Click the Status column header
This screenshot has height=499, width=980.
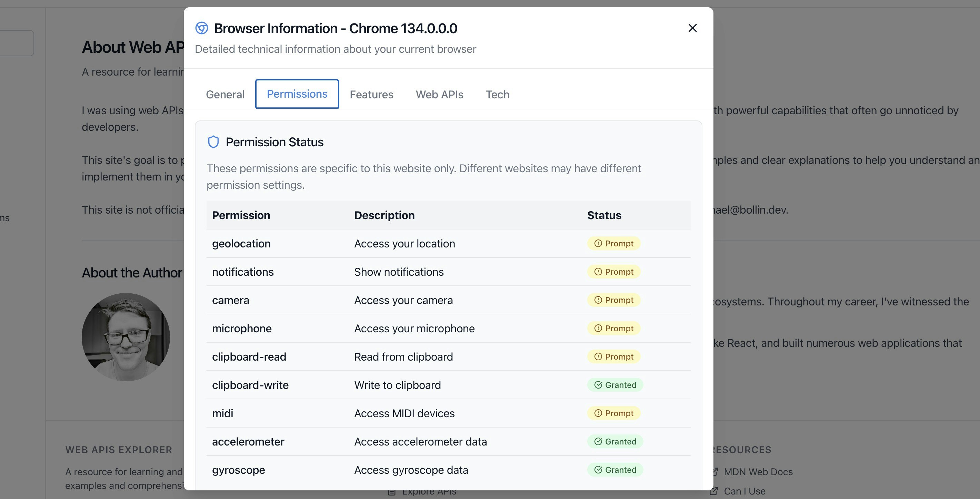tap(604, 215)
